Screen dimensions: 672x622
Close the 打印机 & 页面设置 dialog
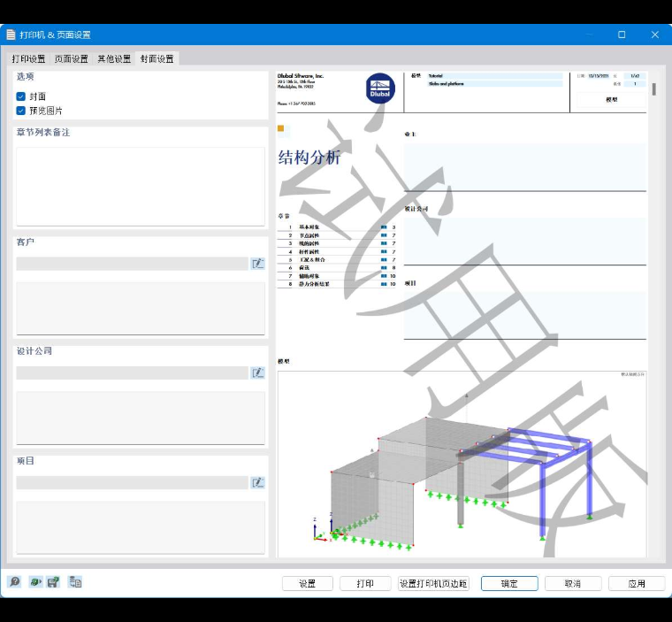point(655,35)
